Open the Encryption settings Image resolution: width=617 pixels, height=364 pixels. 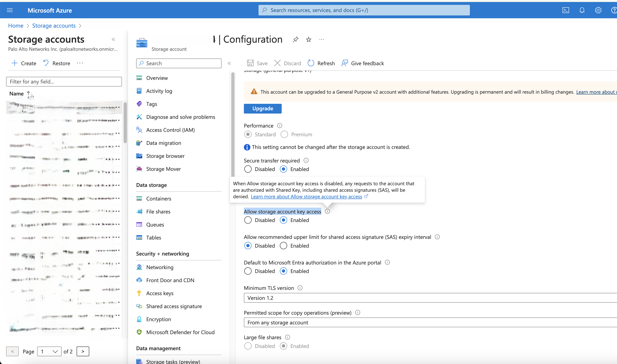point(159,319)
